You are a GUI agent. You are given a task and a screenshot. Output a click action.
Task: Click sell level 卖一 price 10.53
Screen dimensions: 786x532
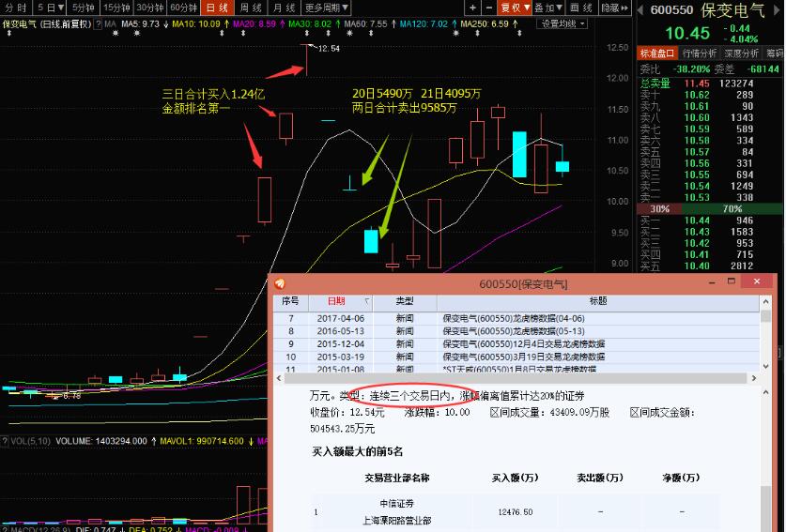(x=697, y=197)
